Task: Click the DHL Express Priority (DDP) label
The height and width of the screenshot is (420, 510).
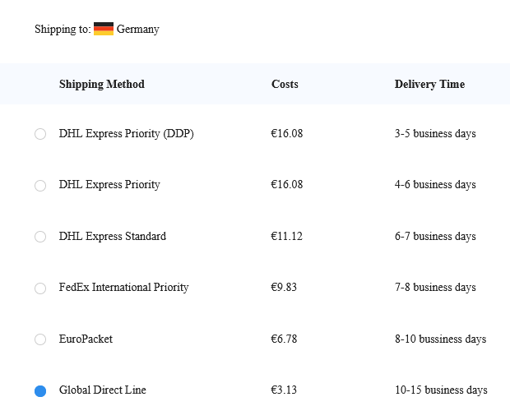Action: point(126,134)
